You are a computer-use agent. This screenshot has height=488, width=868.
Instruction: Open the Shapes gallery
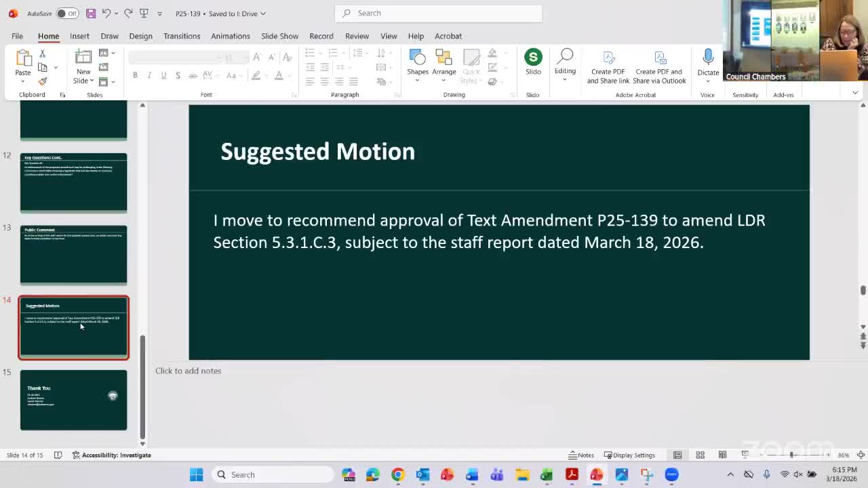point(418,62)
